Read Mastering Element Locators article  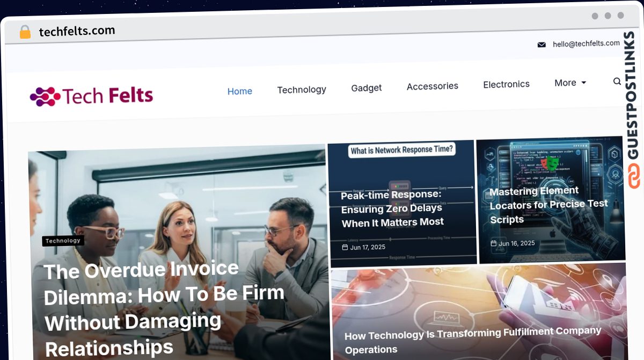pos(548,205)
